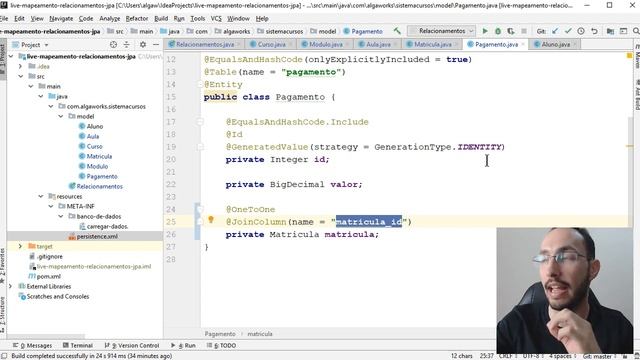This screenshot has width=640, height=360.
Task: Click the Build project hammer icon
Action: pyautogui.click(x=397, y=31)
